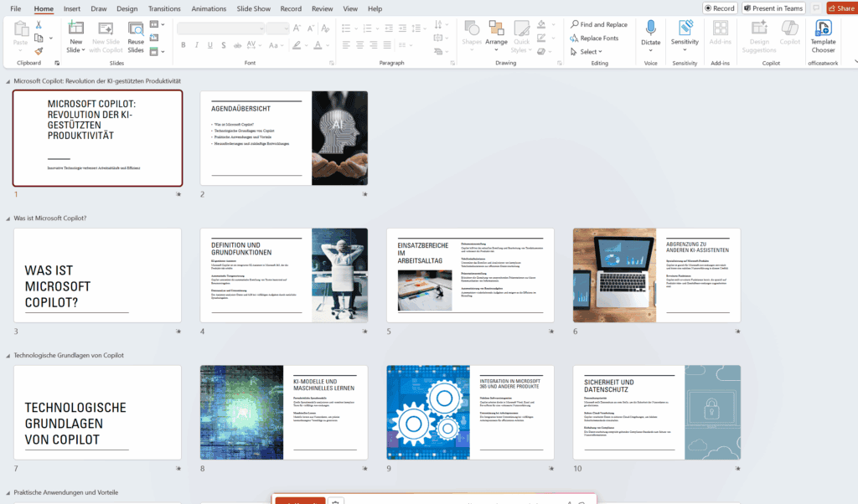The image size is (858, 504).
Task: Collapse section Praktische Anwendungen und Vorteile
Action: pyautogui.click(x=8, y=493)
